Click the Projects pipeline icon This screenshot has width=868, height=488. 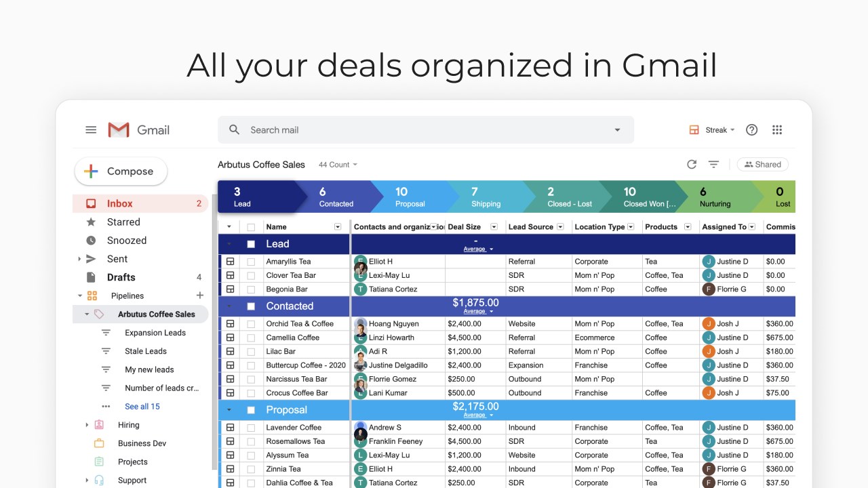pos(99,462)
